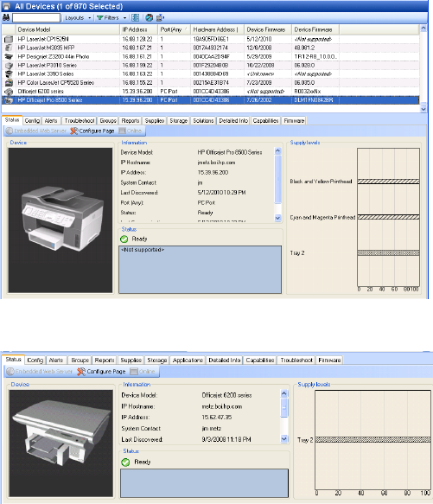Screen dimensions: 433x504
Task: Click the Online icon in the Officejet 6200 panel
Action: pyautogui.click(x=134, y=371)
